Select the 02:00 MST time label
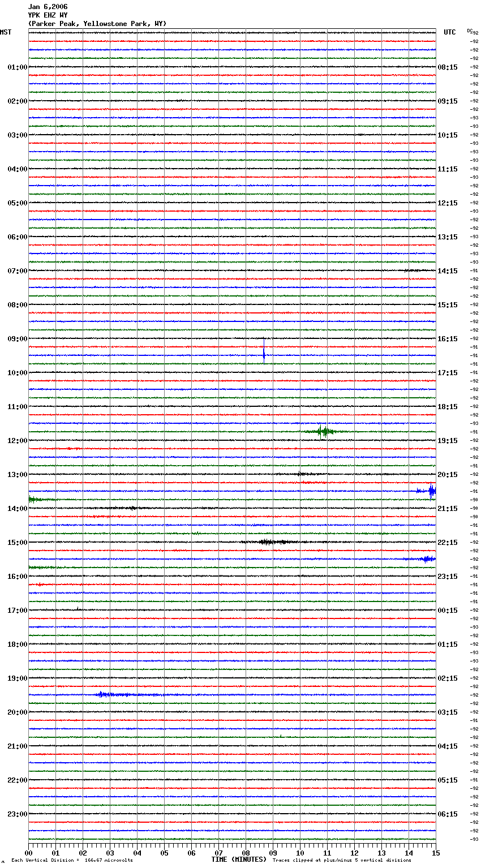 (18, 101)
